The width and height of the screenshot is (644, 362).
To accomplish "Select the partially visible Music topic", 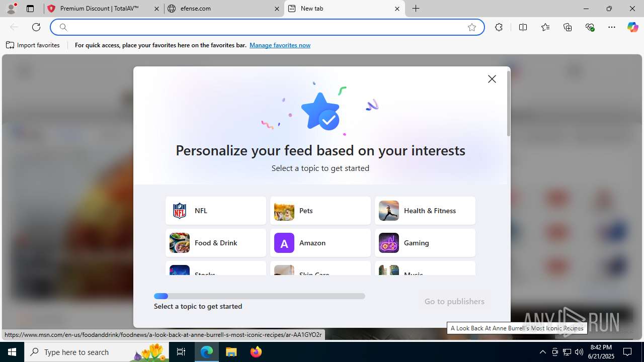I will (425, 268).
